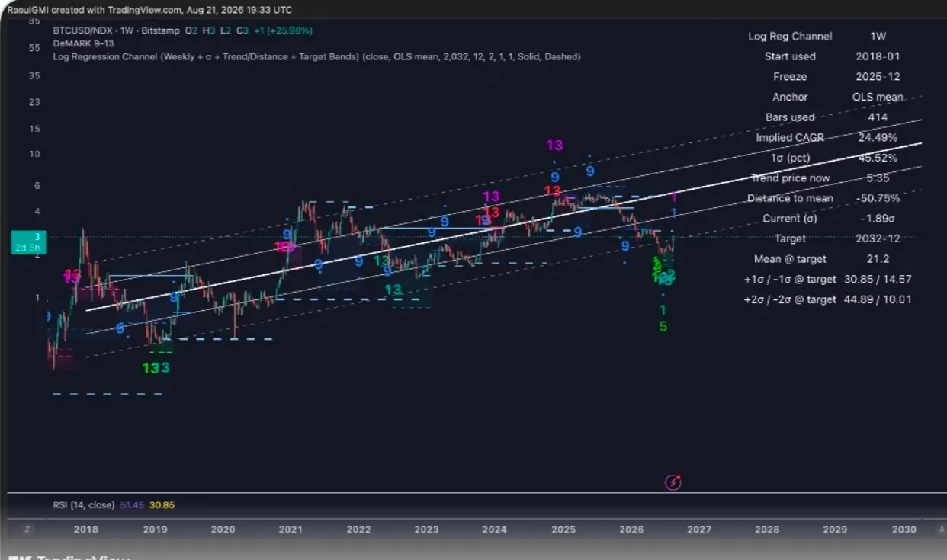This screenshot has width=947, height=560.
Task: Click the '2032-12' target value
Action: click(878, 239)
